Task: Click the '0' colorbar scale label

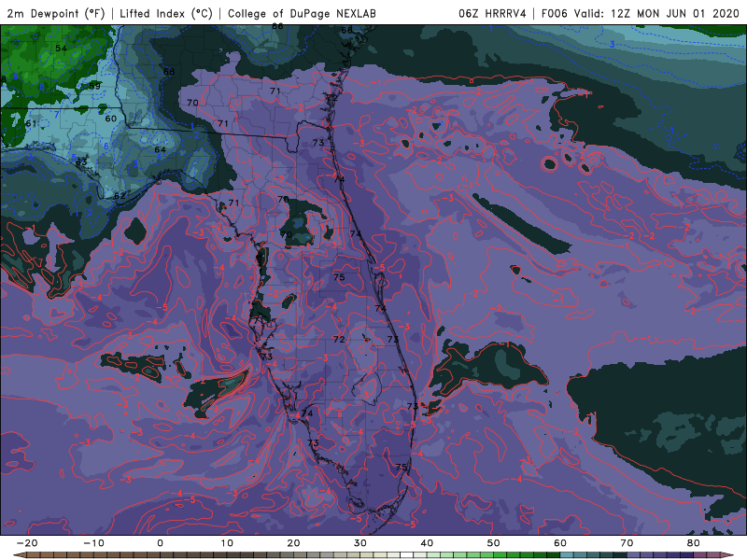Action: (x=160, y=543)
